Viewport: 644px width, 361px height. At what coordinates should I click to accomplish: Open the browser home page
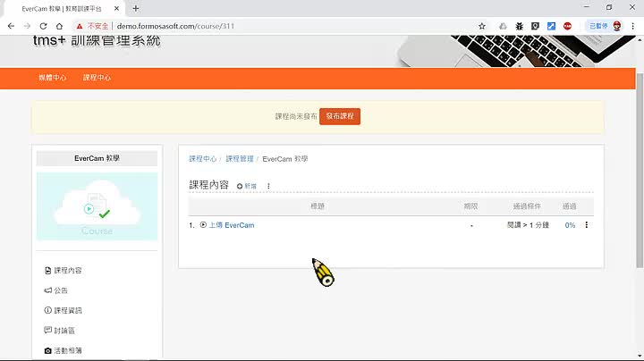(x=60, y=26)
